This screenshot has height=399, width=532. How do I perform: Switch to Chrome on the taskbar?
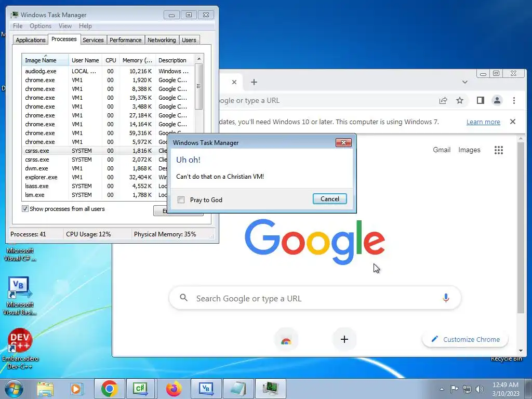pos(109,389)
